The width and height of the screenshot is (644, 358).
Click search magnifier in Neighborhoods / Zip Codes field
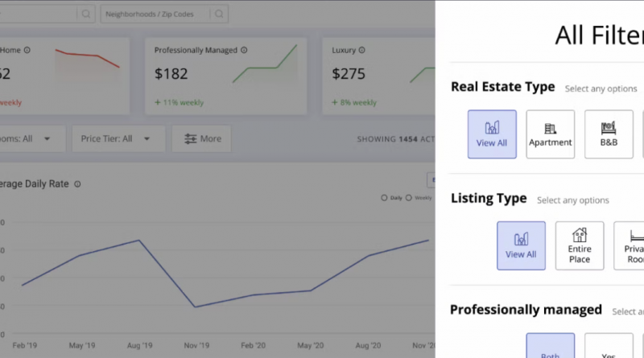219,14
